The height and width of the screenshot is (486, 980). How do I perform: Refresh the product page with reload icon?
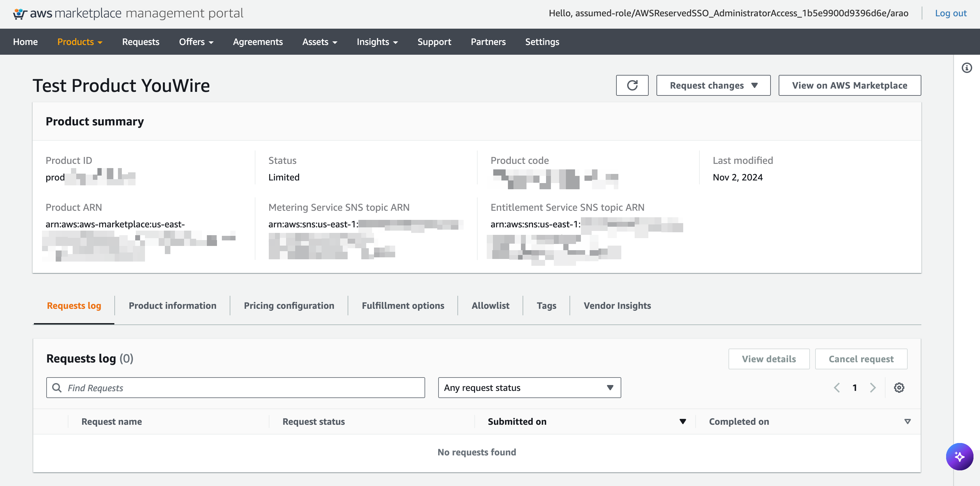(632, 85)
